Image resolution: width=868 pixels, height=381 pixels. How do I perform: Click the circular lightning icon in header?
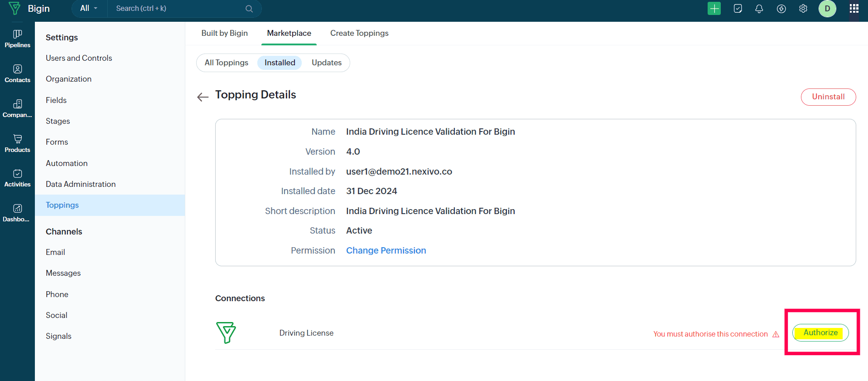tap(781, 9)
